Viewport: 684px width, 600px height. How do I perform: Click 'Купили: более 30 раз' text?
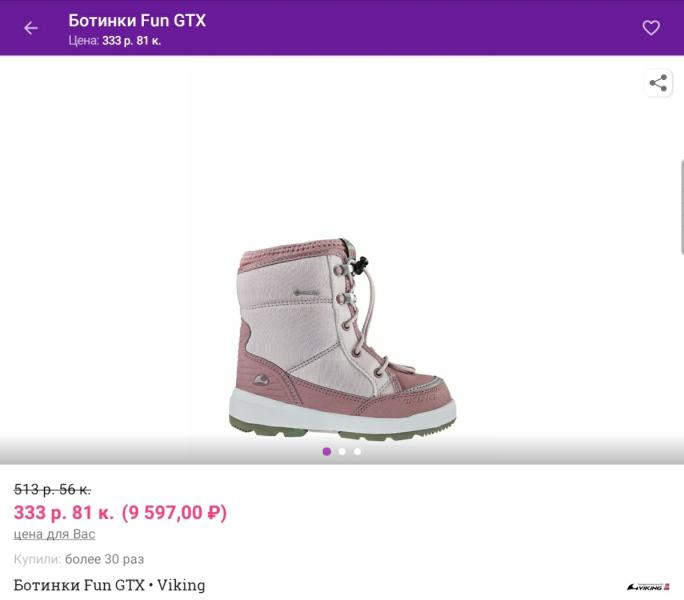(79, 559)
